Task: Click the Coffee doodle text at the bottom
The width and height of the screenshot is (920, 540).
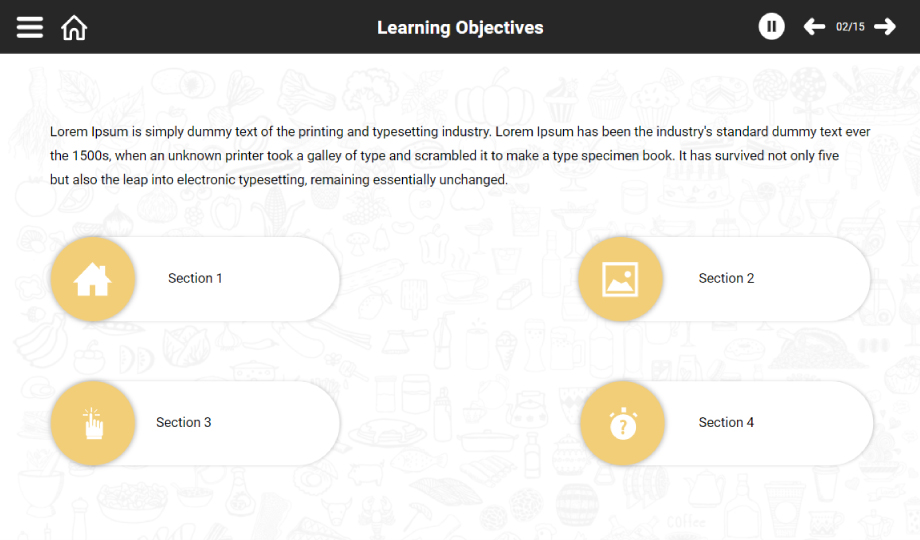Action: tap(686, 523)
